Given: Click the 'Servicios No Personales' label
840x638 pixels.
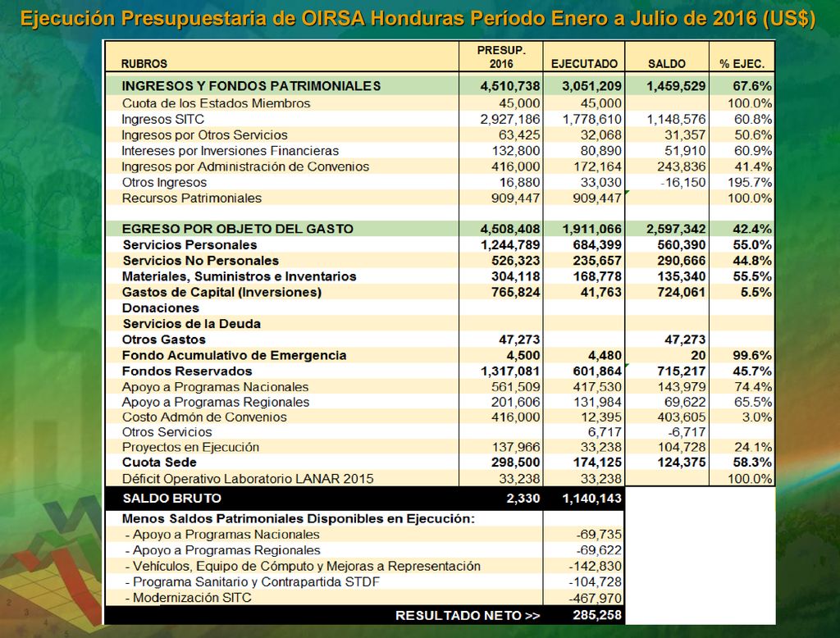Looking at the screenshot, I should coord(200,260).
